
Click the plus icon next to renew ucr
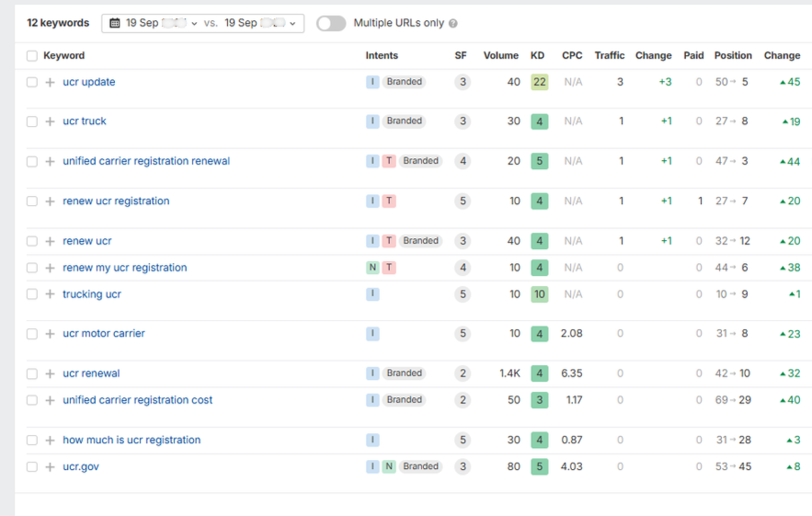(x=50, y=241)
